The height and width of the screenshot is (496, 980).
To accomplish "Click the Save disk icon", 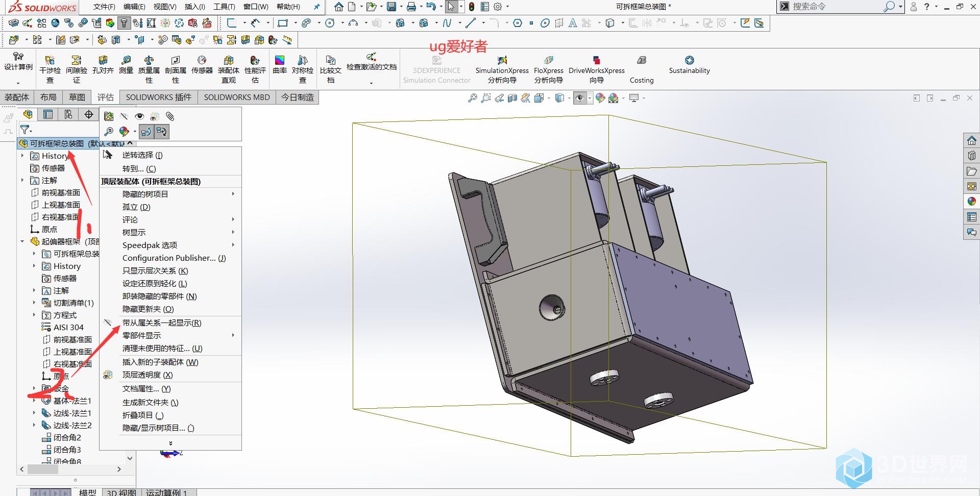I will click(x=391, y=7).
